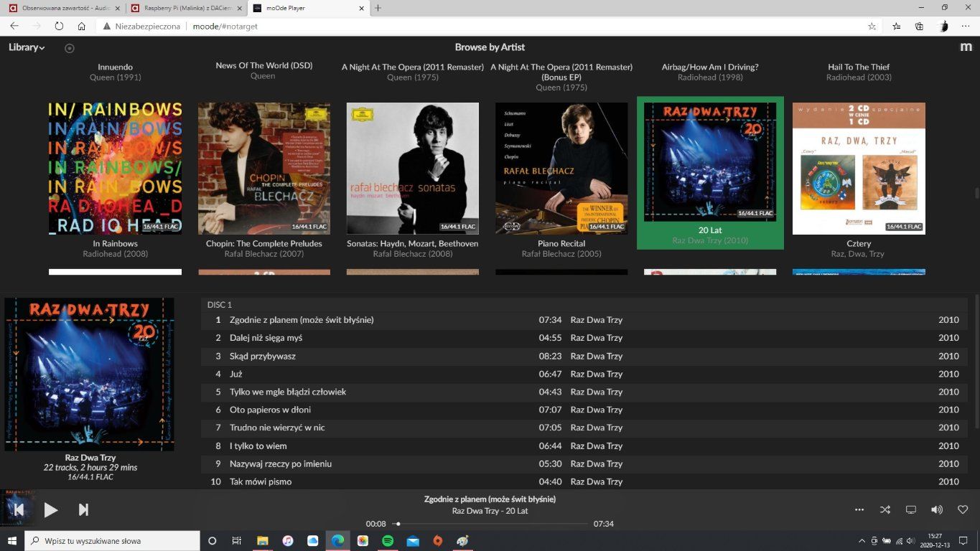Click the circular dot icon next to Library
This screenshot has width=980, height=551.
click(x=70, y=48)
